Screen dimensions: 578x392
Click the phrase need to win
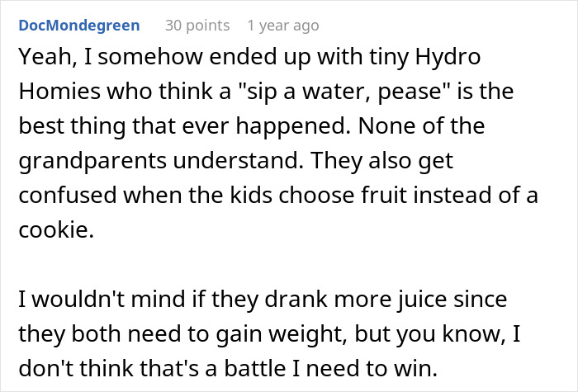[372, 368]
